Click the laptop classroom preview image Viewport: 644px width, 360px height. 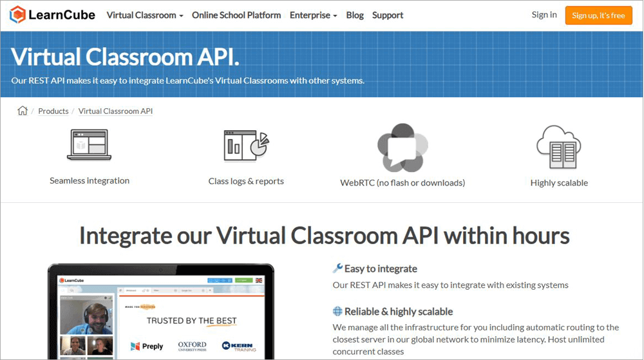click(x=161, y=312)
